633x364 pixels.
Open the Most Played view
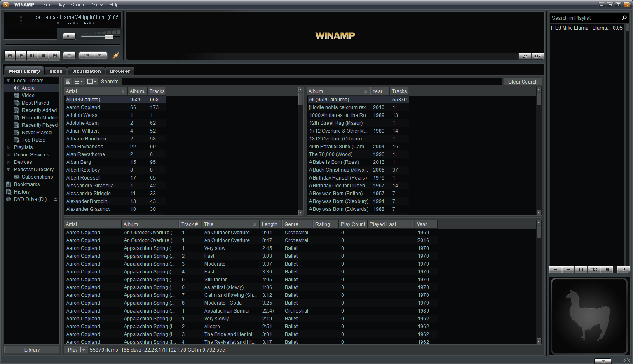[35, 103]
